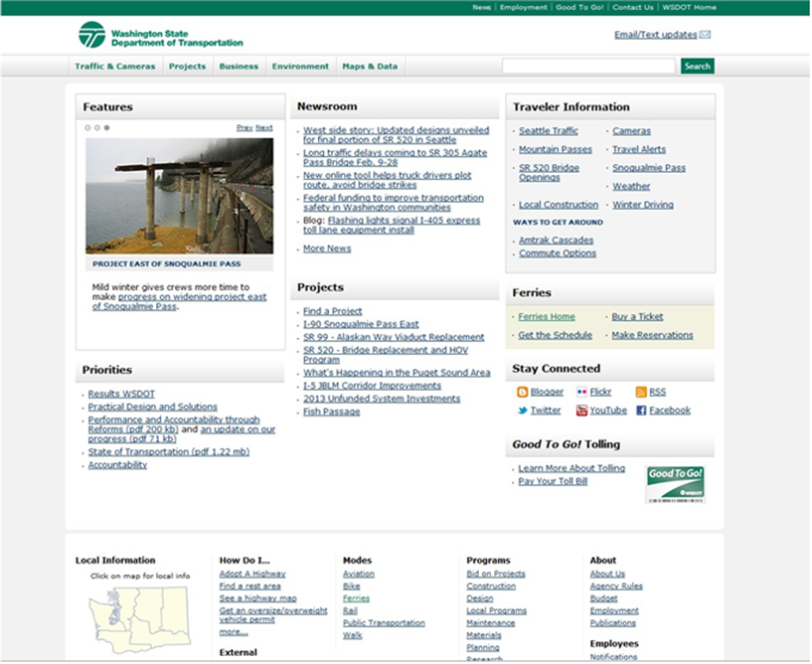Screen dimensions: 812x664
Task: Click the Good To Go! badge image
Action: tap(675, 484)
